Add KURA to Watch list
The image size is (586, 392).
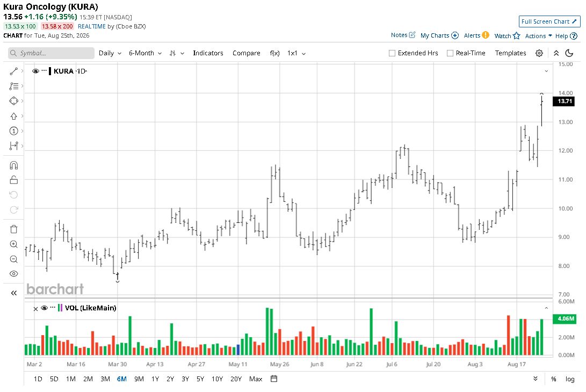507,36
